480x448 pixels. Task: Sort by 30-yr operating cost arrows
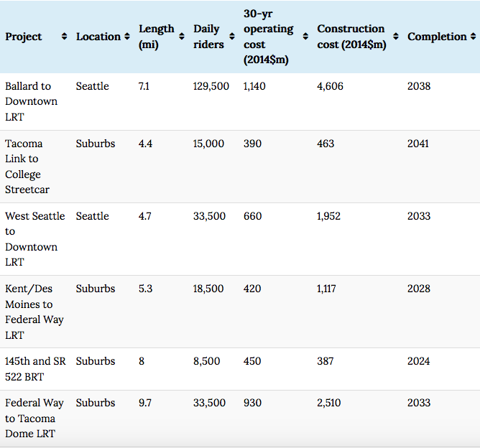(305, 37)
